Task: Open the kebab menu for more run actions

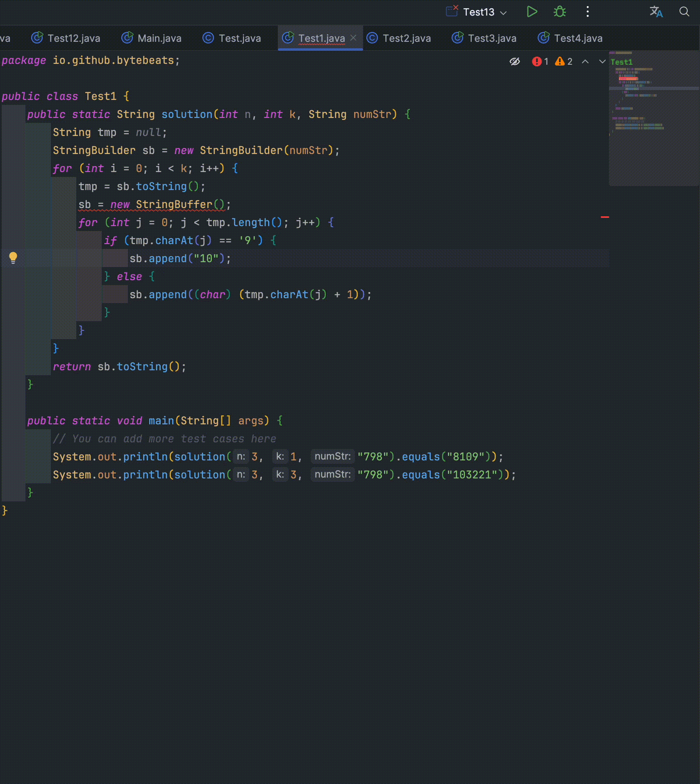Action: tap(587, 12)
